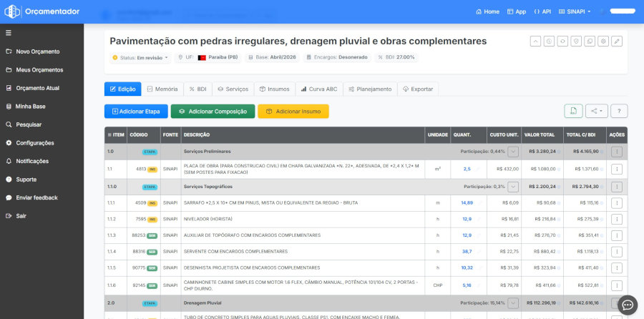Open row actions for CAMINHONETE CABINE SIMPLES row
The image size is (644, 319).
click(x=617, y=285)
